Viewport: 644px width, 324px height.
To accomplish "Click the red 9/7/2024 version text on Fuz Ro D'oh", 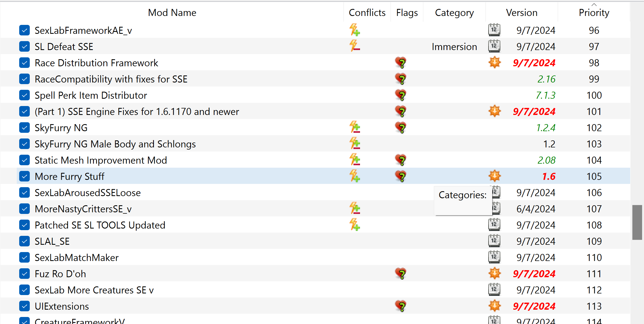I will (x=534, y=273).
